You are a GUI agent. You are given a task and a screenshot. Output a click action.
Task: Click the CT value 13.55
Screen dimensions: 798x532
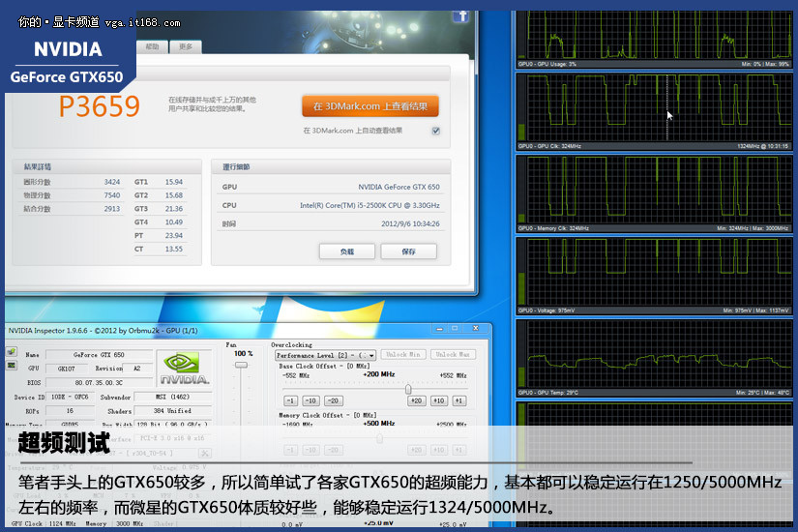(173, 249)
